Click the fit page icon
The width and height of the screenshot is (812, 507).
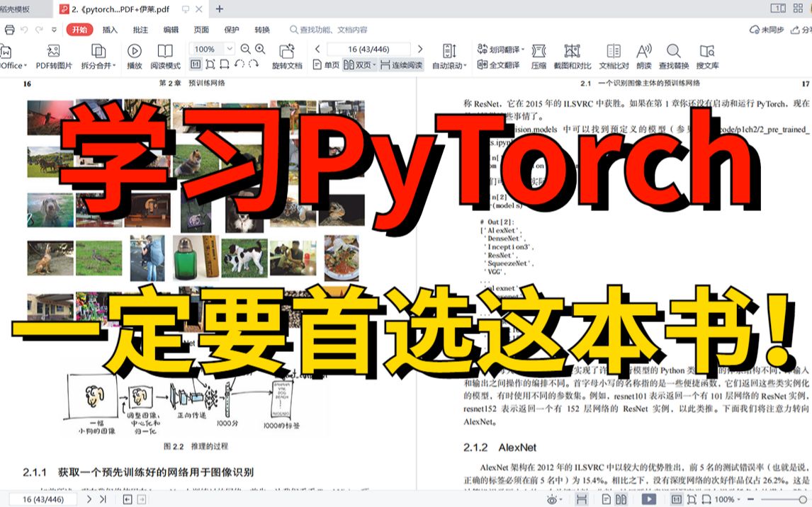coord(210,64)
